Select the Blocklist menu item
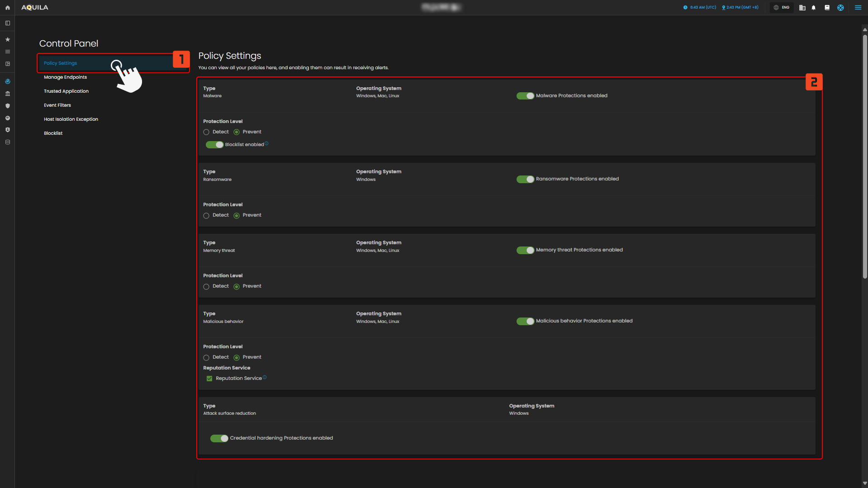The height and width of the screenshot is (488, 868). point(53,133)
